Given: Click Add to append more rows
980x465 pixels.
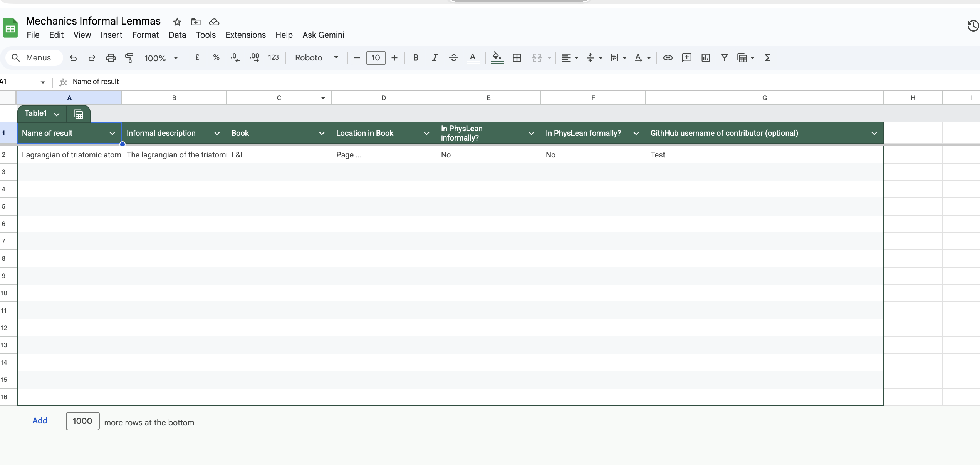Looking at the screenshot, I should tap(40, 421).
